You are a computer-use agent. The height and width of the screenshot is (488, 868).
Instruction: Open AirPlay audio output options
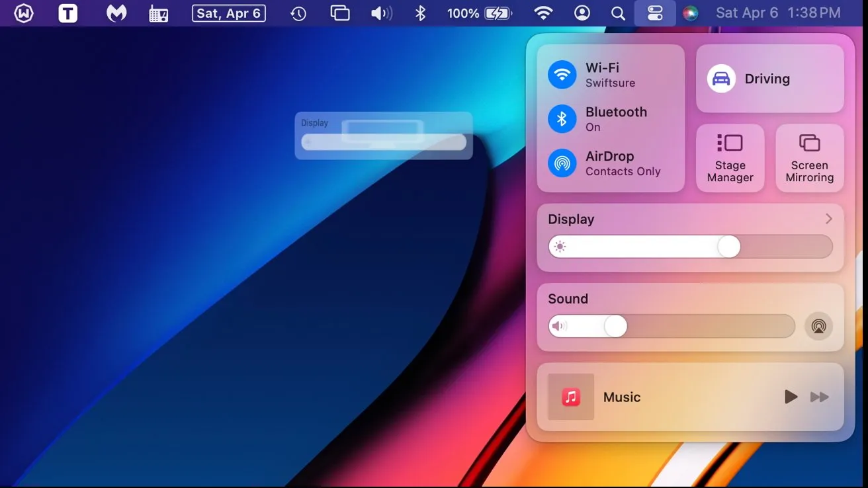pos(818,326)
